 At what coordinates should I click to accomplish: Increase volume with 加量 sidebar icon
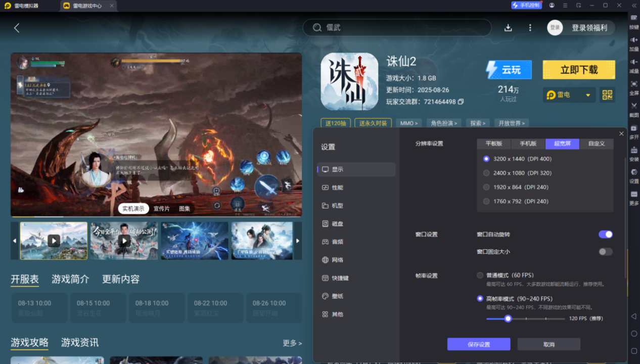point(634,44)
